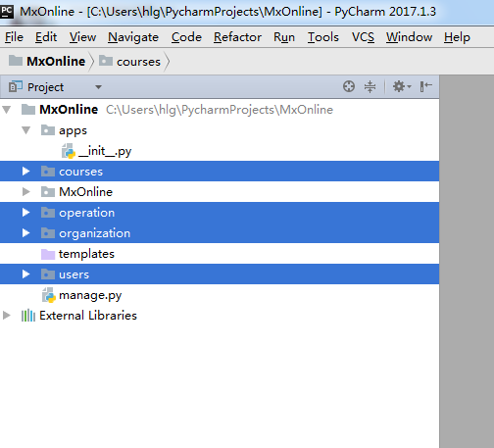Click the purple templates folder icon
Screen dimensions: 494x448
(x=48, y=254)
